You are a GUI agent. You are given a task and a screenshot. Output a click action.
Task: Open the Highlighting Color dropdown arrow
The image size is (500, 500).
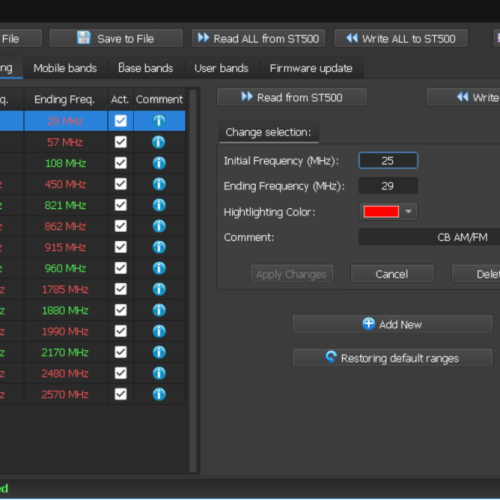pyautogui.click(x=408, y=211)
